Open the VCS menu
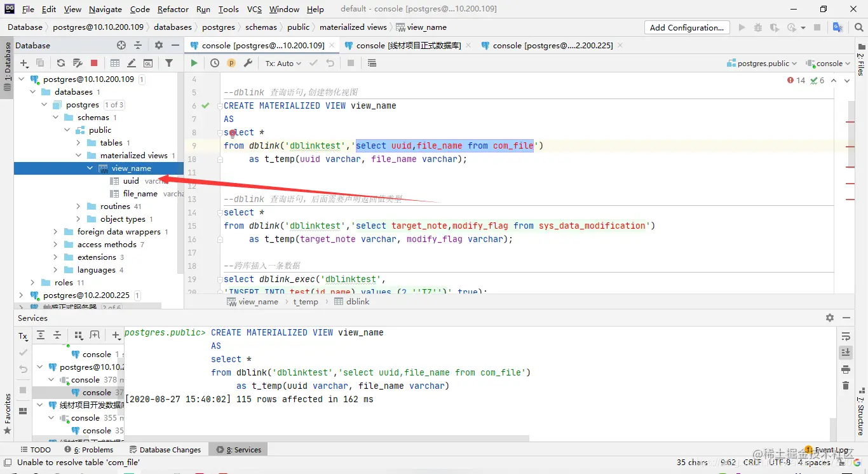 pyautogui.click(x=254, y=9)
